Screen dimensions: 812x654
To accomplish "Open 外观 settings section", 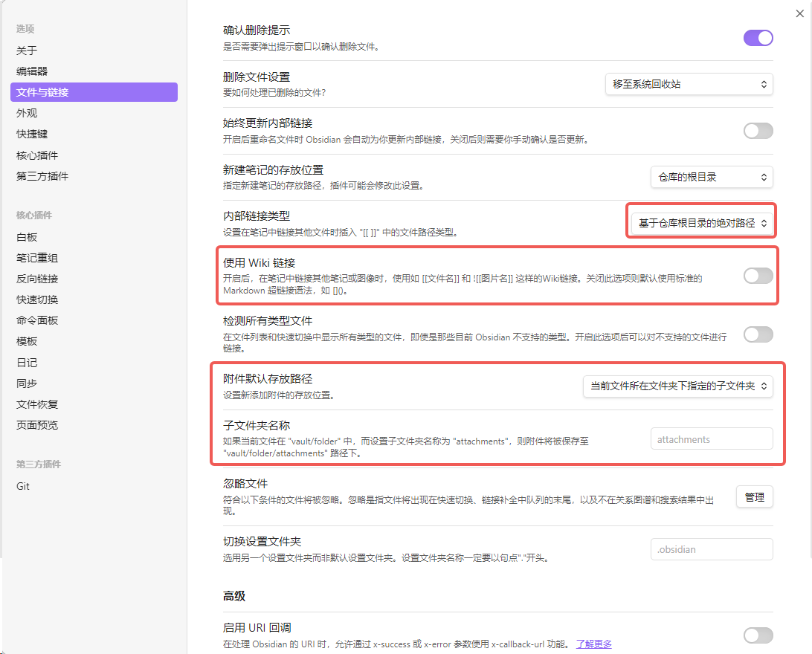I will point(94,113).
